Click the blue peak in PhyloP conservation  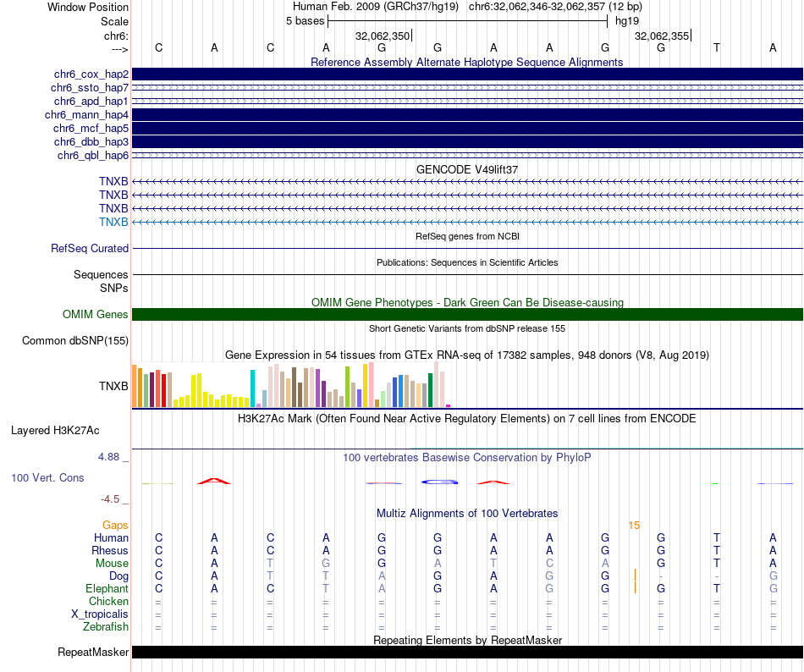point(440,482)
